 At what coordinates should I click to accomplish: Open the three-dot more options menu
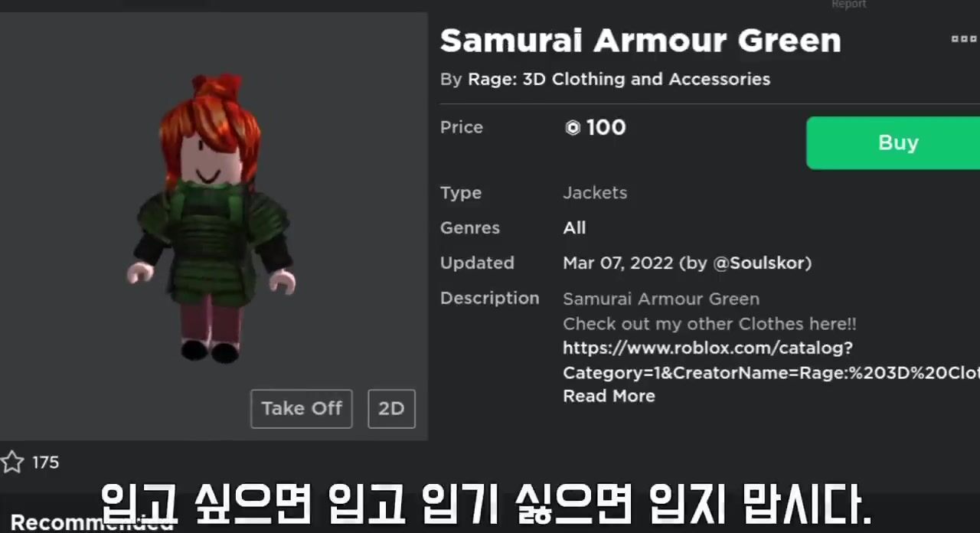[x=964, y=39]
